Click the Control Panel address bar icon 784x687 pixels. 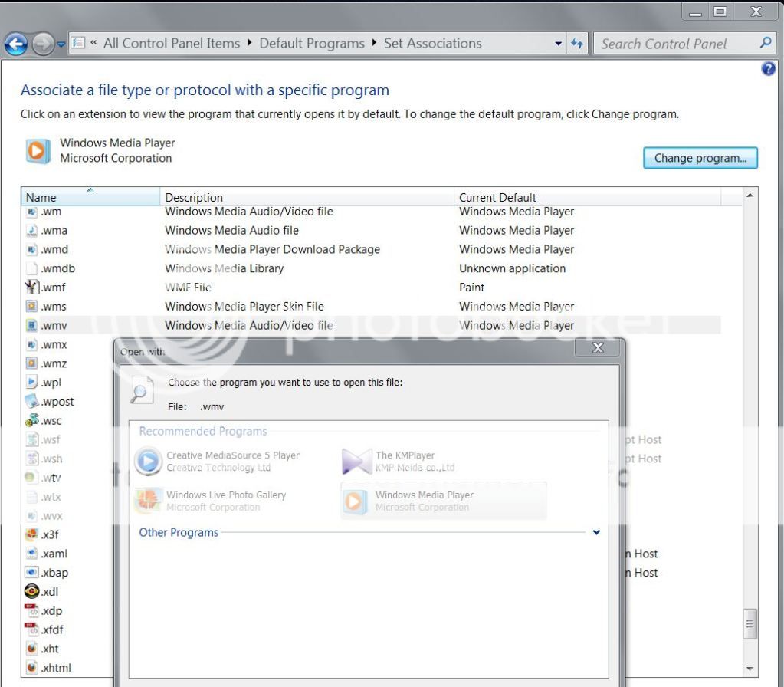coord(78,43)
